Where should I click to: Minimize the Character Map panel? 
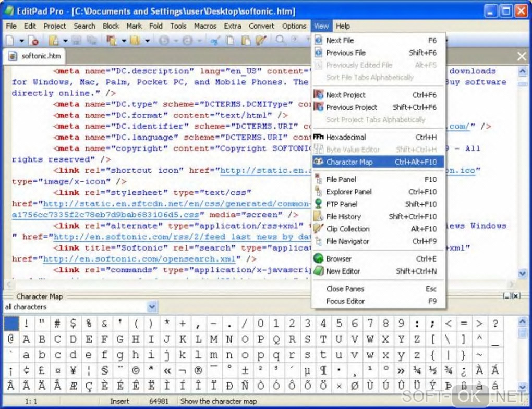[507, 296]
